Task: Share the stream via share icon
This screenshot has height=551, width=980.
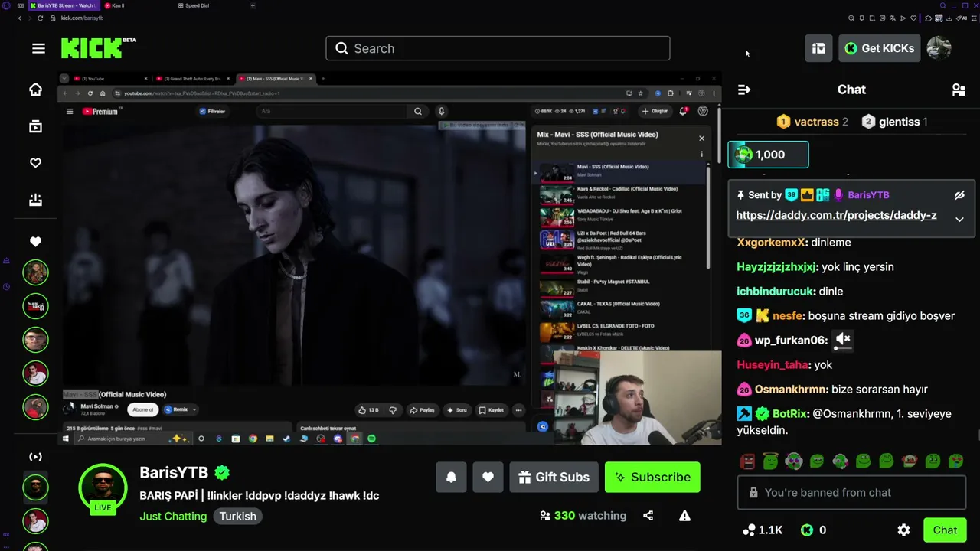Action: pos(648,516)
